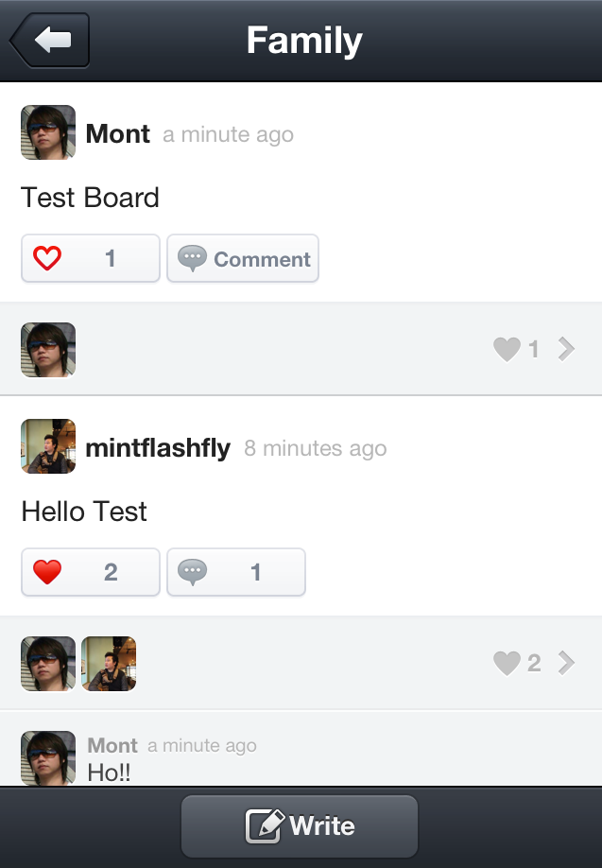Open Mont's username on Test Board post
Image resolution: width=602 pixels, height=868 pixels.
point(117,134)
